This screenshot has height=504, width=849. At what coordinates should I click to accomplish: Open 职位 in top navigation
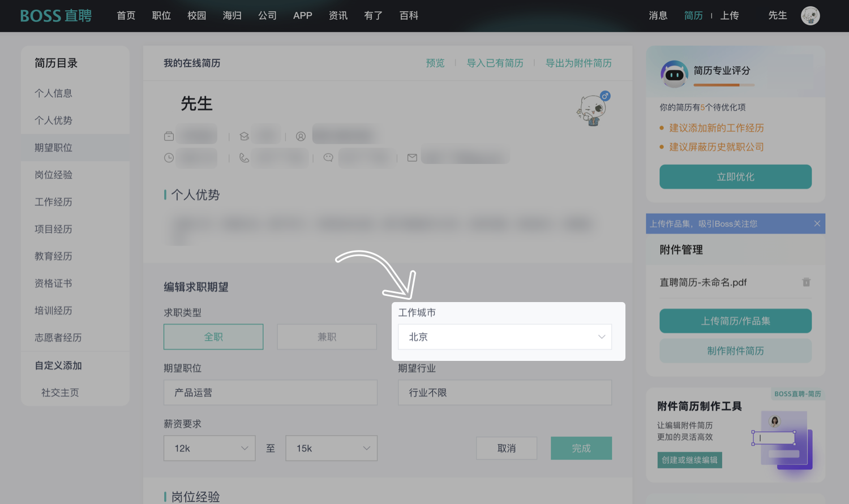click(x=161, y=16)
